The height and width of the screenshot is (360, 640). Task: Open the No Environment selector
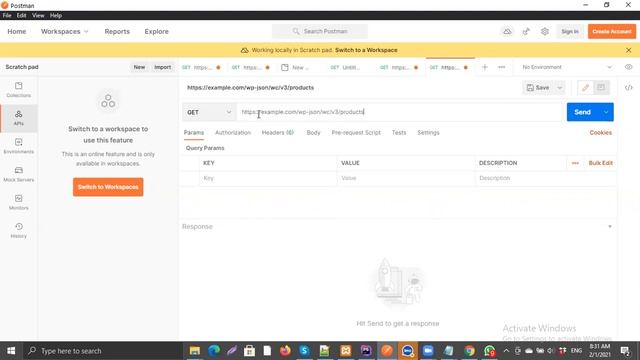(567, 67)
